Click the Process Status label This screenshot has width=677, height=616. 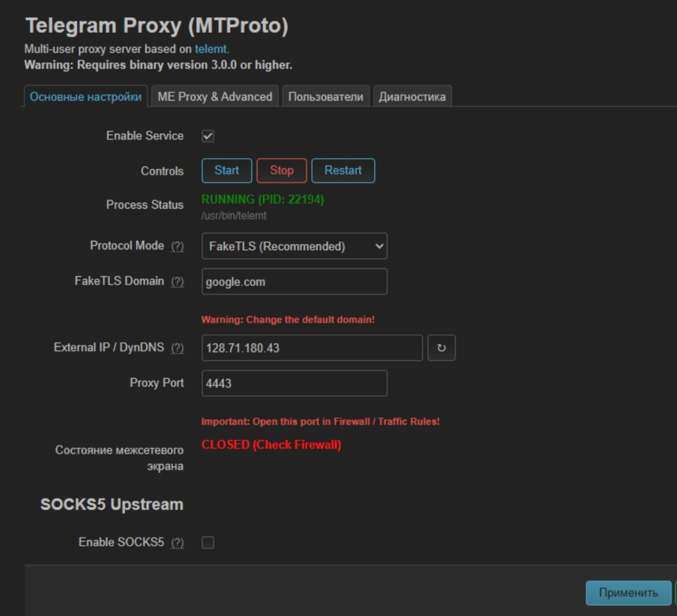pyautogui.click(x=145, y=205)
